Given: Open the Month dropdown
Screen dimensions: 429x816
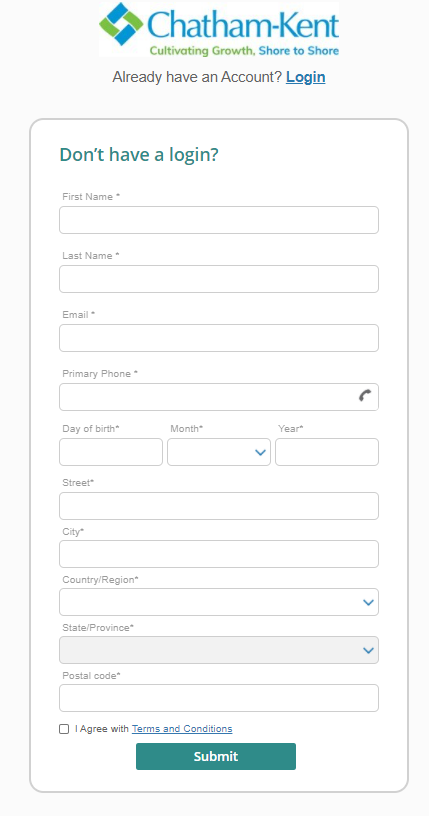Looking at the screenshot, I should (219, 452).
